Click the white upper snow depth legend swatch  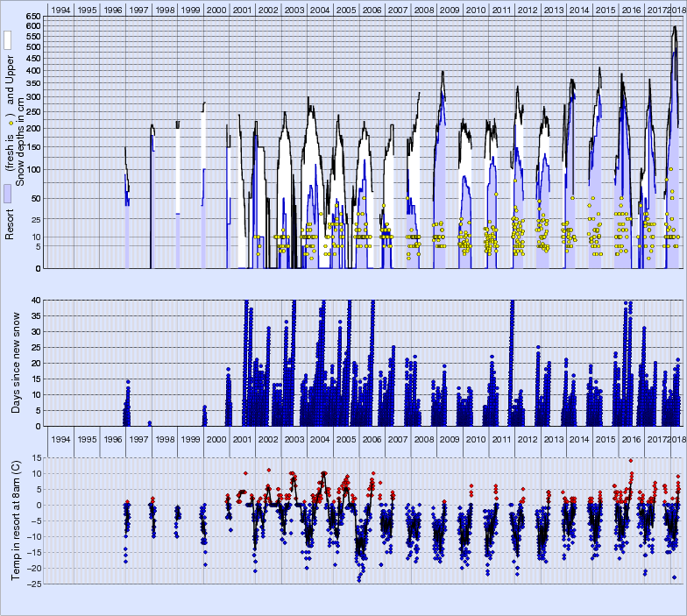pyautogui.click(x=7, y=40)
